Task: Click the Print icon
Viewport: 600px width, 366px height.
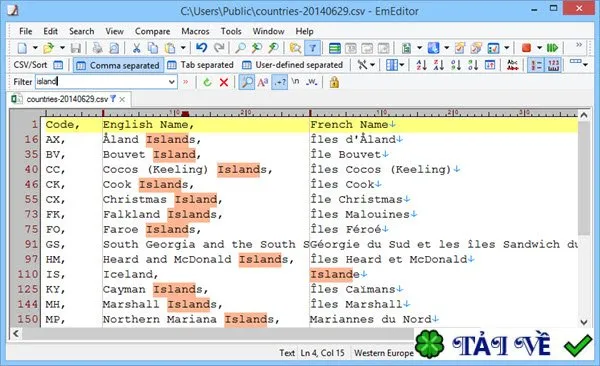Action: [x=97, y=48]
